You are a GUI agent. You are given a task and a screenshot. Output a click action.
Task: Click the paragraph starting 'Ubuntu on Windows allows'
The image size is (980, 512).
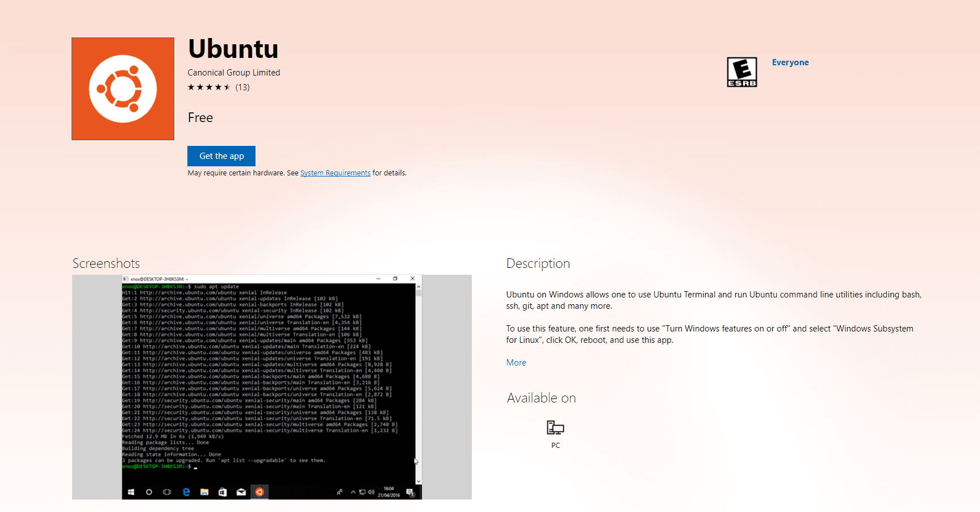(x=714, y=300)
